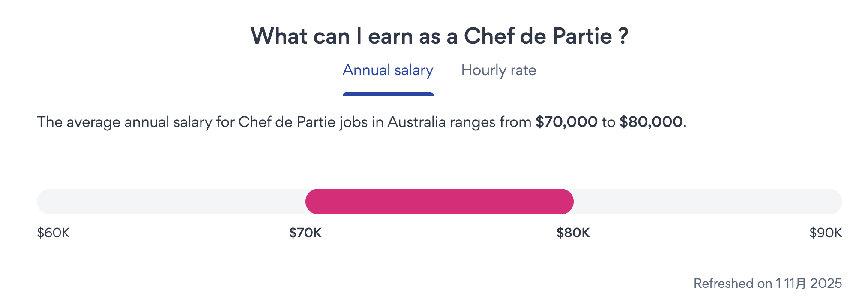Switch to the Hourly rate tab
The image size is (868, 302).
pos(498,70)
